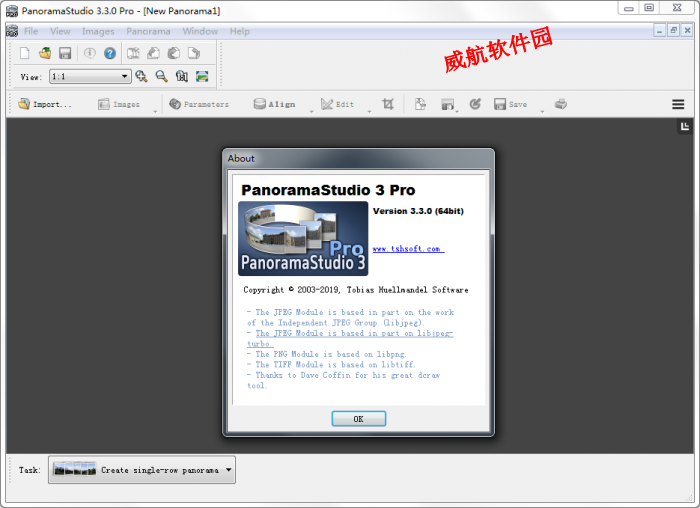This screenshot has height=508, width=700.
Task: Expand the Save dropdown arrow
Action: tap(542, 111)
